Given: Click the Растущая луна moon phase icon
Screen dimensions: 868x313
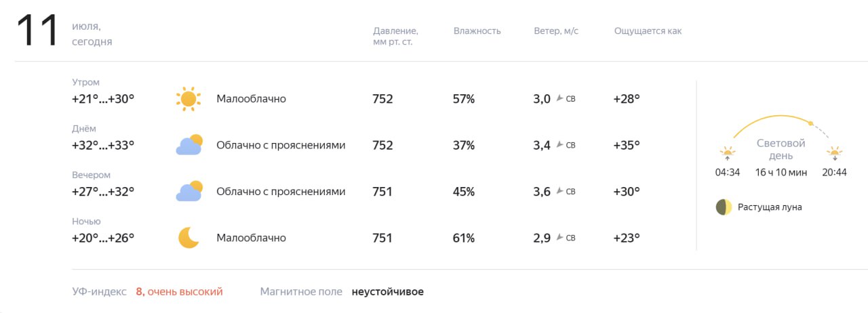Looking at the screenshot, I should tap(724, 207).
